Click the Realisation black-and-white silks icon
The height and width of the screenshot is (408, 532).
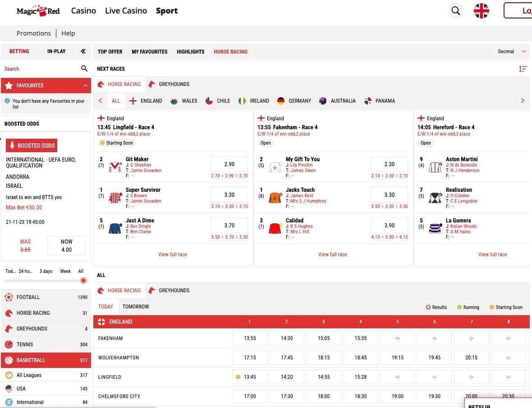[x=436, y=198]
